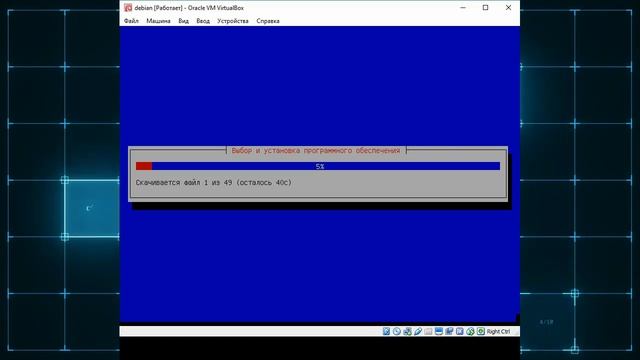Viewport: 640px width, 360px height.
Task: Click the 5% installation progress bar
Action: (318, 166)
